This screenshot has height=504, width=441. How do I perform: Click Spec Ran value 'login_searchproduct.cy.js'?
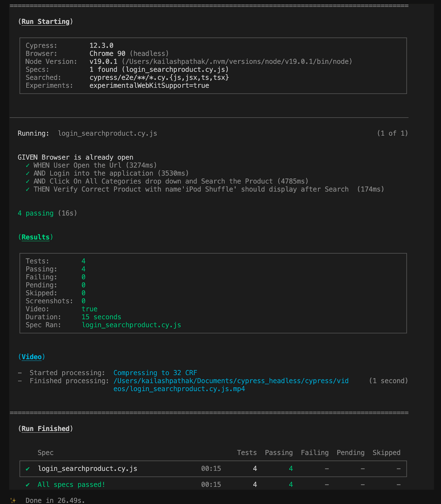point(131,325)
